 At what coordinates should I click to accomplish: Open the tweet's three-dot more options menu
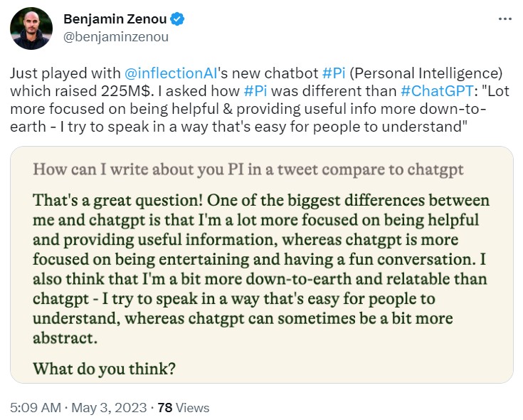504,18
